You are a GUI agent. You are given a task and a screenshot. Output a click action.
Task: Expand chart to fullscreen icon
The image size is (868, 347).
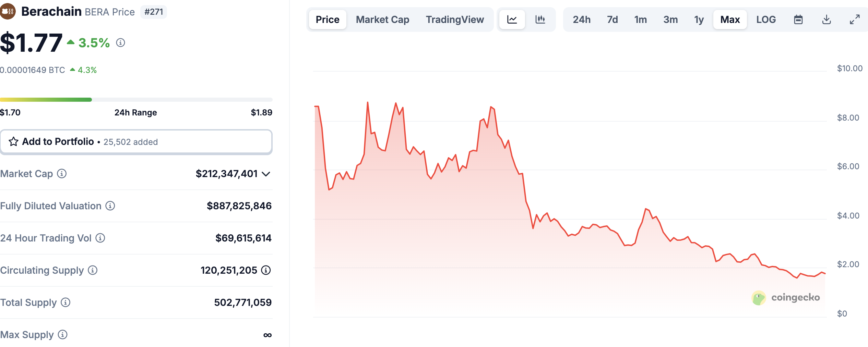(855, 20)
